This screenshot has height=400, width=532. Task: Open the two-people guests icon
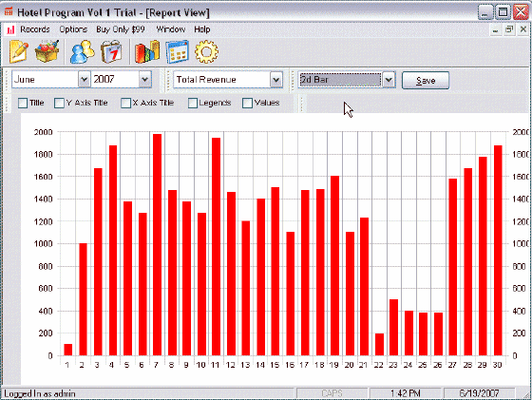[x=83, y=52]
